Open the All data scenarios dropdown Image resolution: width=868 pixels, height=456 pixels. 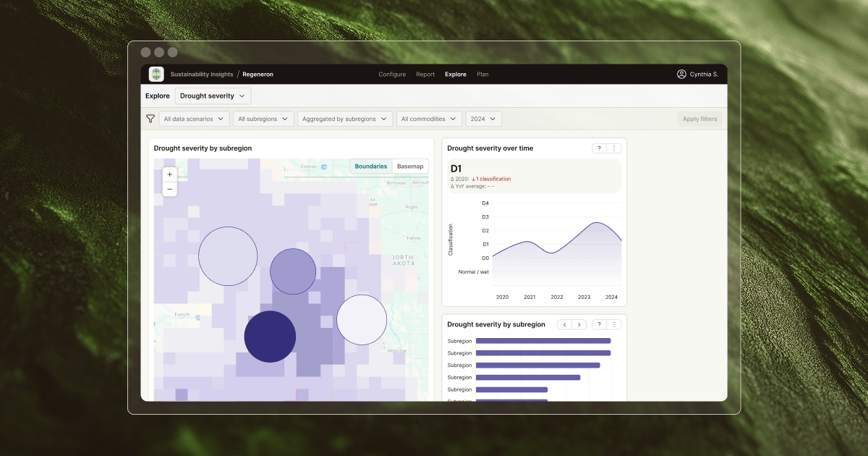(x=194, y=118)
